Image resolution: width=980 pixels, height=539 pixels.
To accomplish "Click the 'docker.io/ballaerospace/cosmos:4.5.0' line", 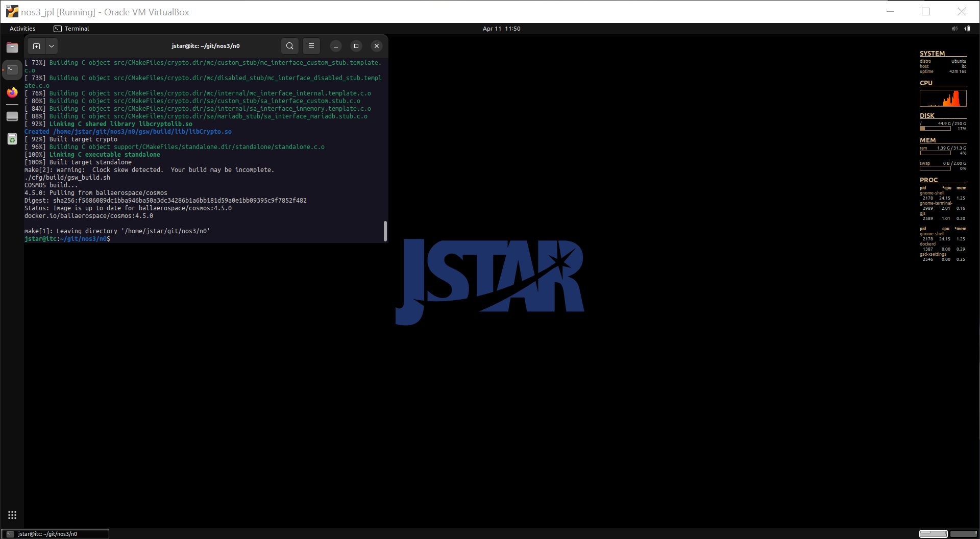I will tap(89, 216).
